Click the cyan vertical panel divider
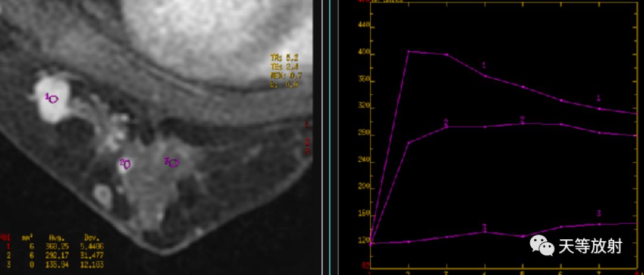Image resolution: width=644 pixels, height=275 pixels. [x=329, y=137]
